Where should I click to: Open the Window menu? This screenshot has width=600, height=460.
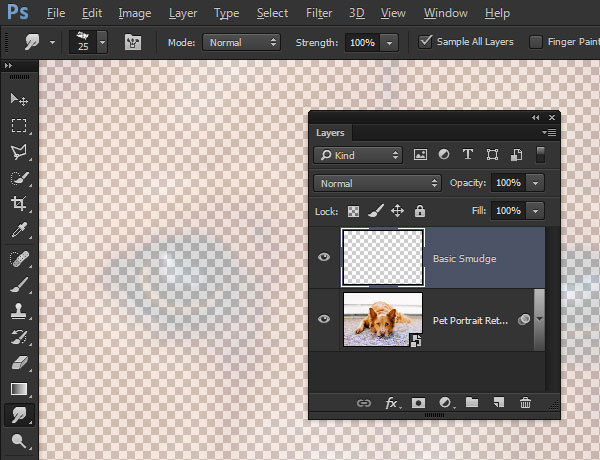pos(445,13)
